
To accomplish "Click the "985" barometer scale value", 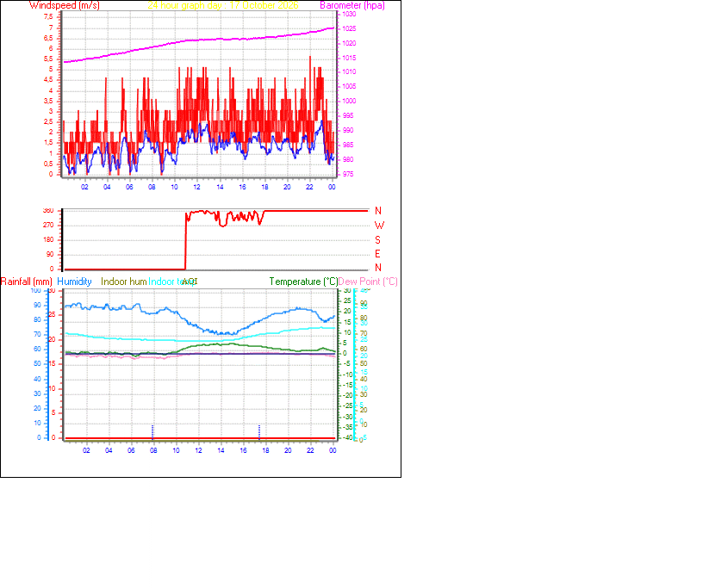I will pos(348,145).
